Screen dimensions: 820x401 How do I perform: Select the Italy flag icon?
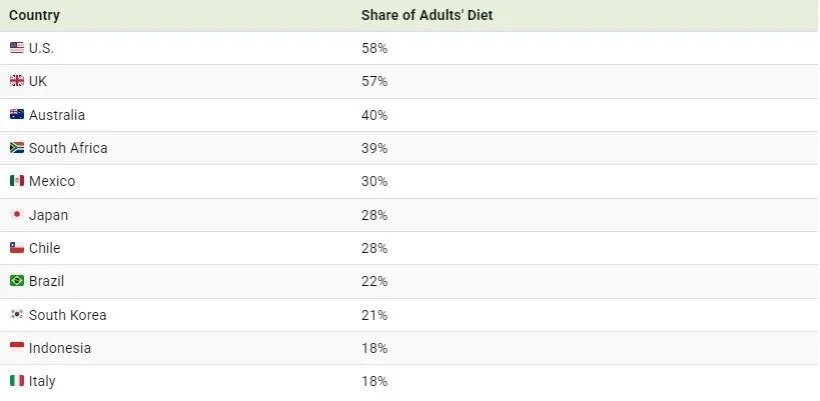click(x=17, y=381)
